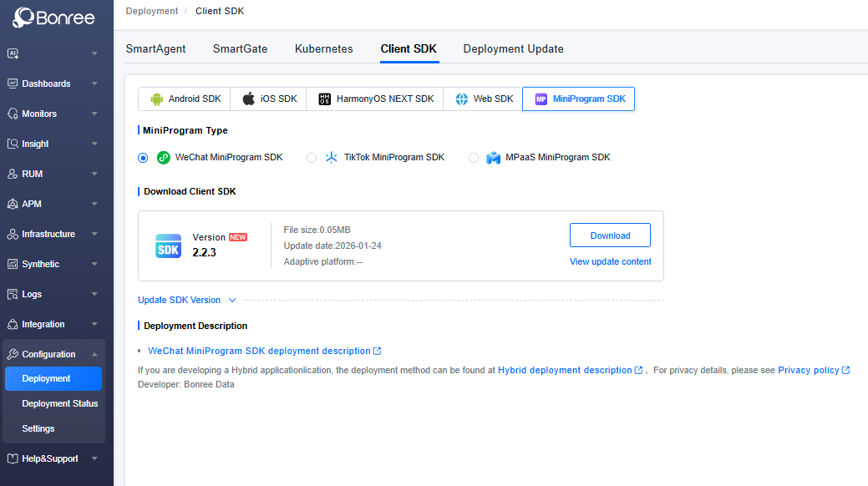Viewport: 868px width, 486px height.
Task: Click the blue SDK package icon
Action: tap(168, 246)
